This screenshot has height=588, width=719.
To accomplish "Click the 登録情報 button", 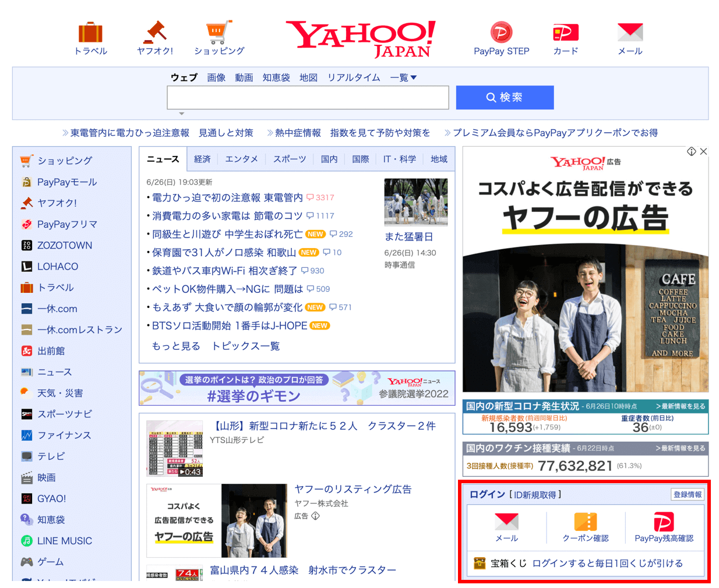I will [x=688, y=494].
